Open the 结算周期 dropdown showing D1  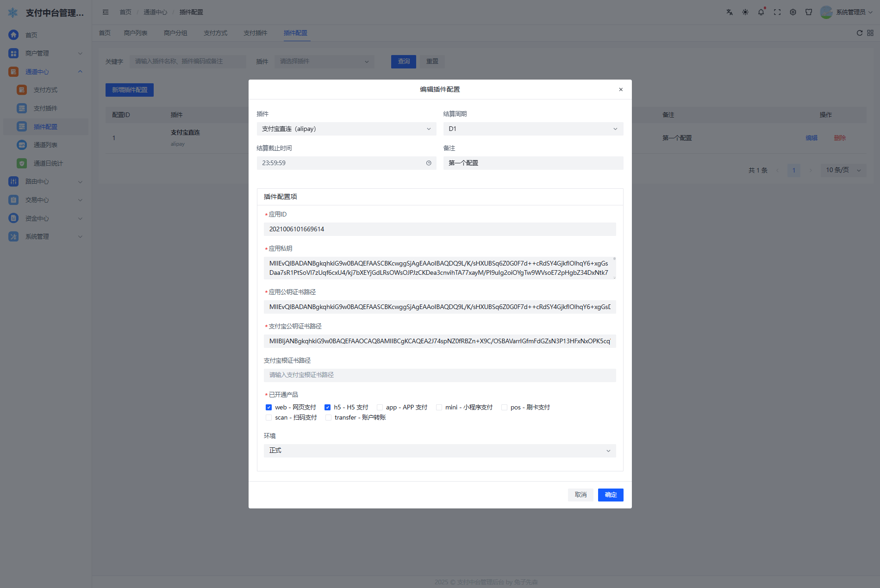533,129
